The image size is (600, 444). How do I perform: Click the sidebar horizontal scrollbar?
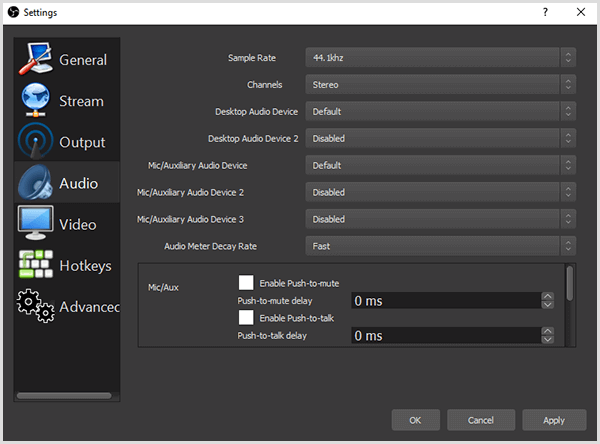tap(64, 395)
